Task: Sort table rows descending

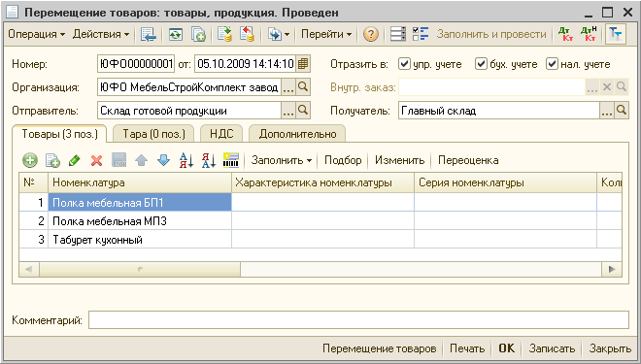Action: (209, 160)
